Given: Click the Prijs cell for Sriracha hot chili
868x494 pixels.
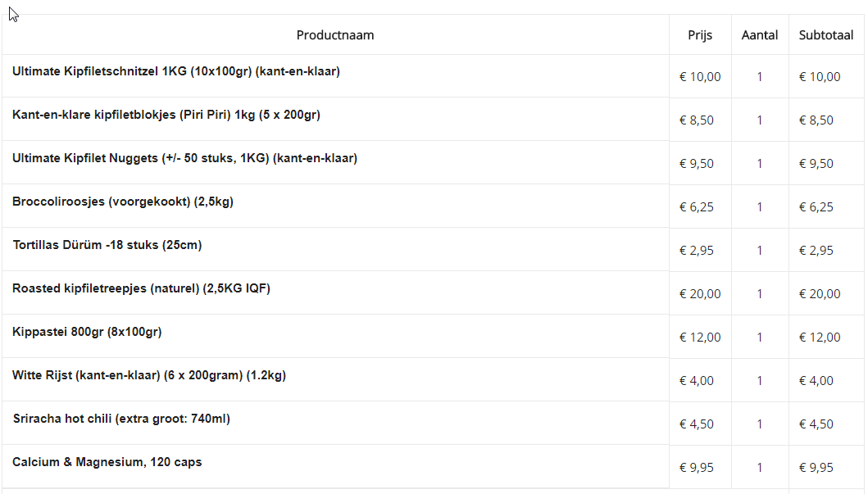Looking at the screenshot, I should point(697,424).
